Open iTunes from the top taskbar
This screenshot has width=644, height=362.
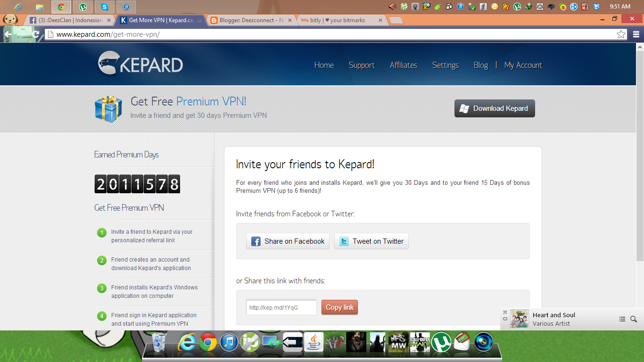click(x=126, y=7)
